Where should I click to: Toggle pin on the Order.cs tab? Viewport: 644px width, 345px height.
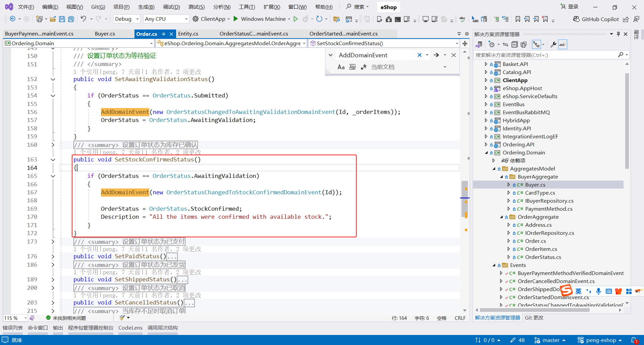[163, 34]
